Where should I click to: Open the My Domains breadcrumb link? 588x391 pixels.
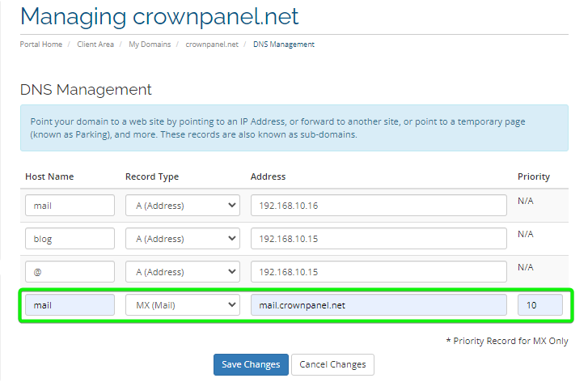click(150, 45)
